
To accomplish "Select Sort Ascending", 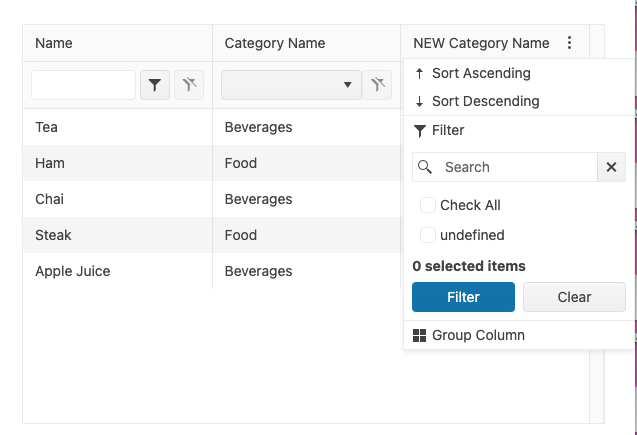I will [480, 73].
